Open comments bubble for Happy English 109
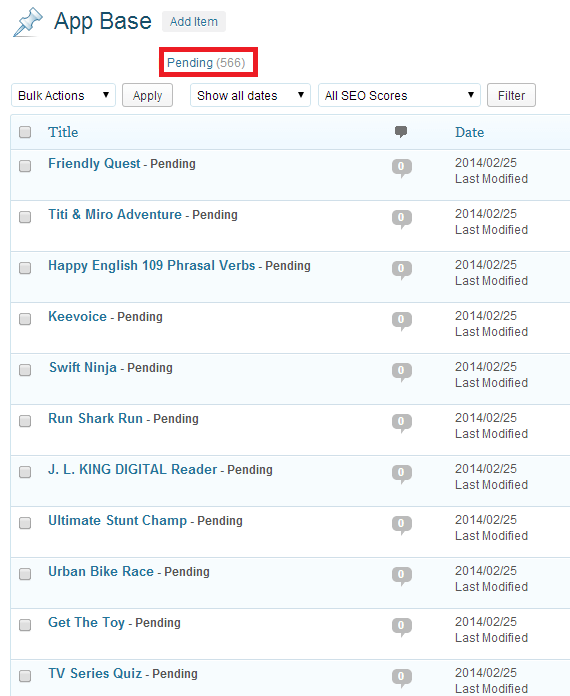Screen dimensions: 570x696 tap(402, 270)
